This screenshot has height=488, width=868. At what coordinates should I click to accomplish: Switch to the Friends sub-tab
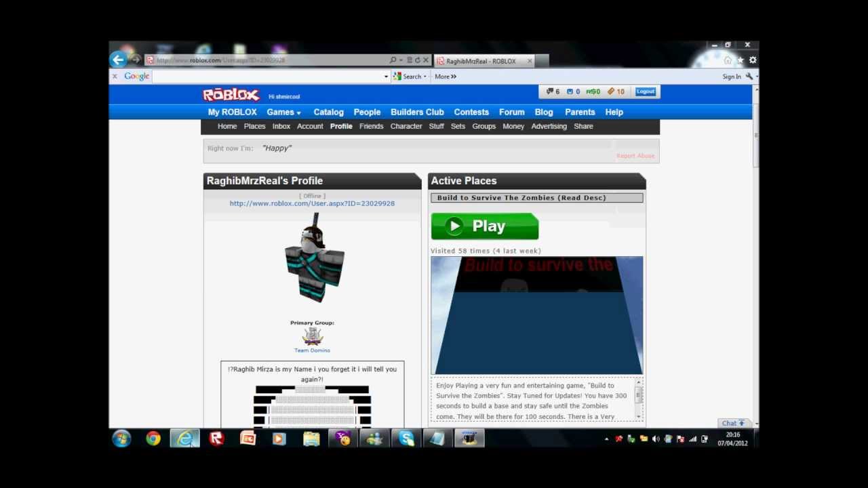(x=371, y=126)
